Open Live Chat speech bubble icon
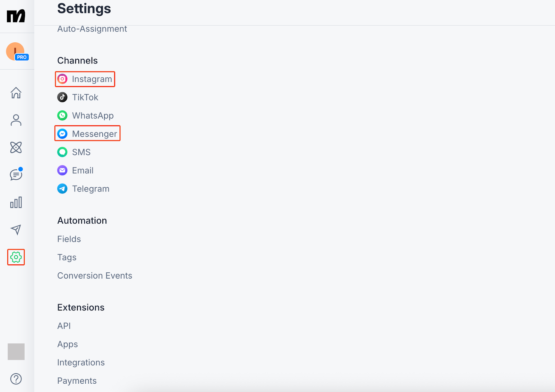Screen dimensions: 555x392 point(16,175)
